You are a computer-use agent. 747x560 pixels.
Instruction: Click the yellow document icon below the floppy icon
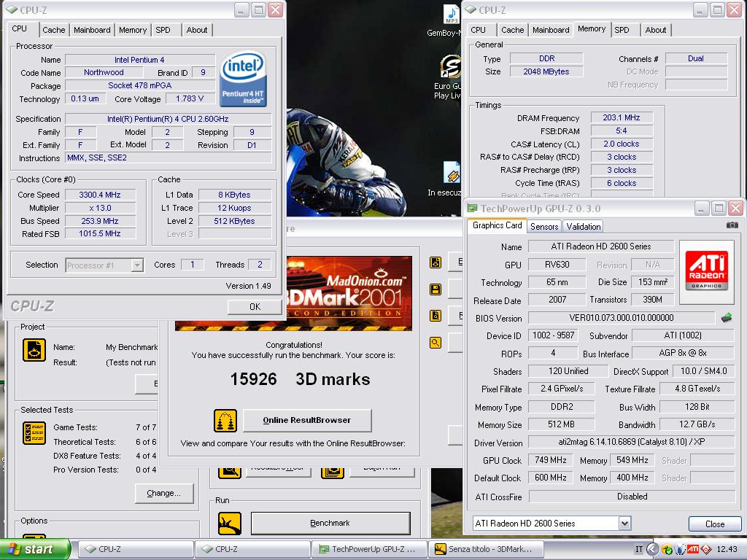coord(436,315)
